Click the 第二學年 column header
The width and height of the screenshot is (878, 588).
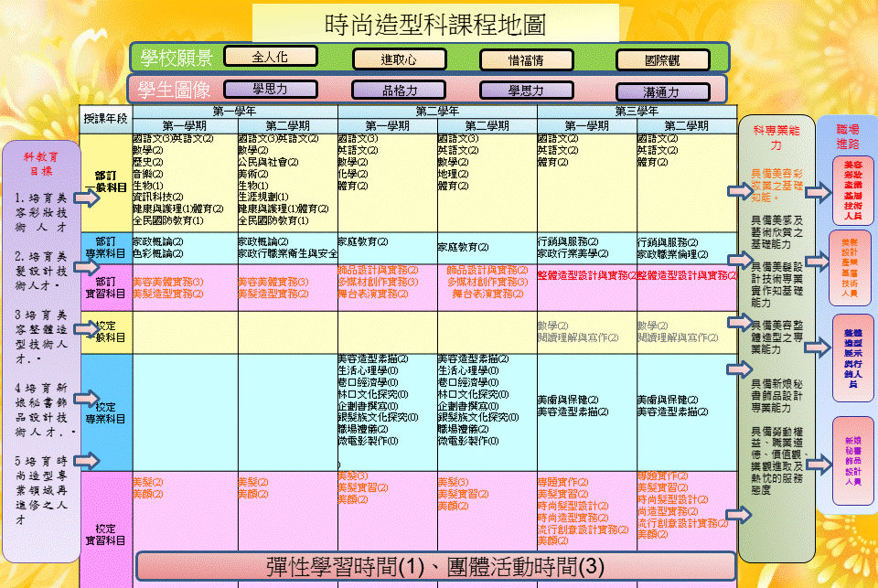(x=437, y=112)
